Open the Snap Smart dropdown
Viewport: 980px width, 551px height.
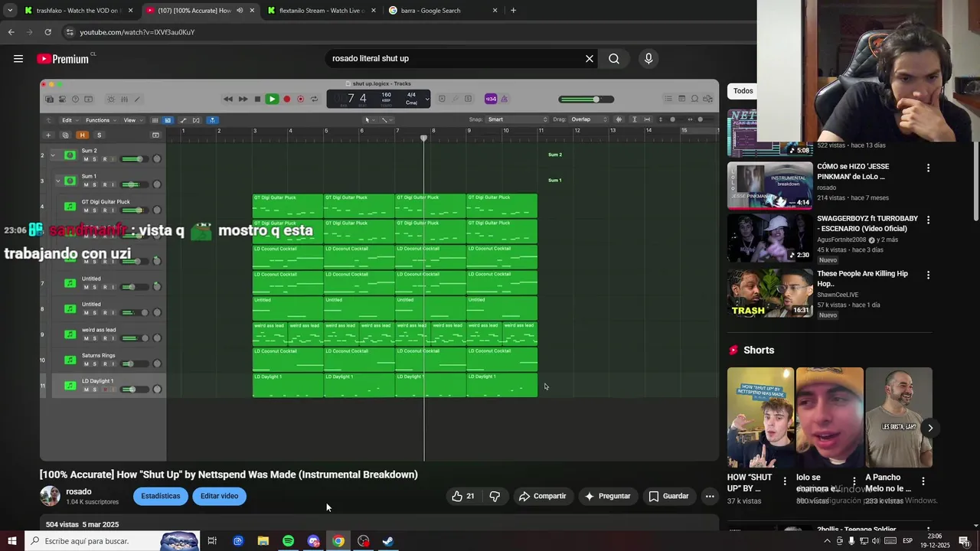(517, 119)
